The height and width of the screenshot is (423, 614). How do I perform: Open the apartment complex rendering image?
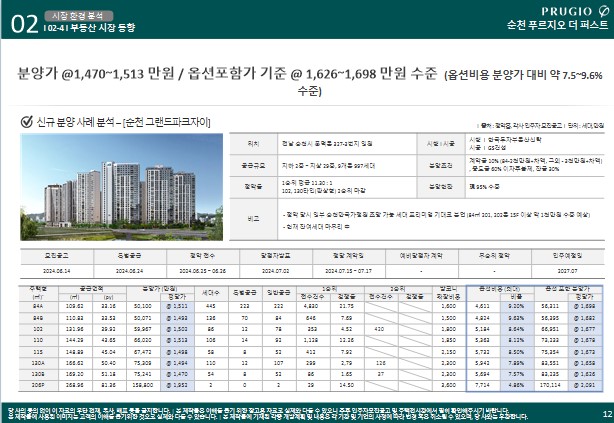pos(121,187)
